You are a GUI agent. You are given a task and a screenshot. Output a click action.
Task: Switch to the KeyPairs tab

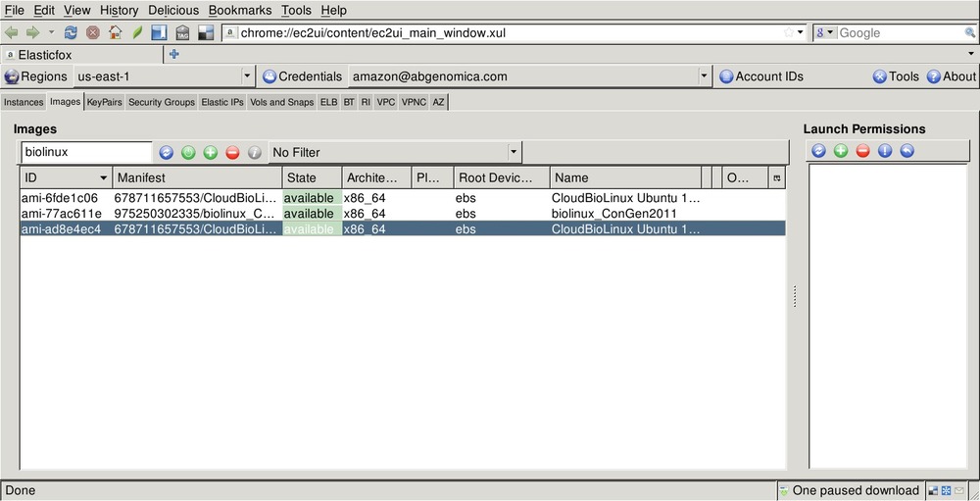(x=105, y=102)
